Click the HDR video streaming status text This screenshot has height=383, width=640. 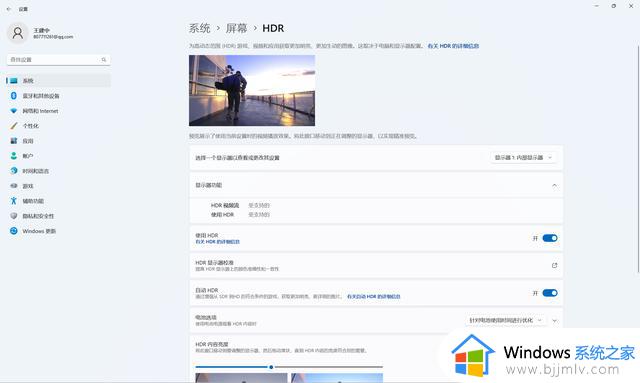(259, 205)
